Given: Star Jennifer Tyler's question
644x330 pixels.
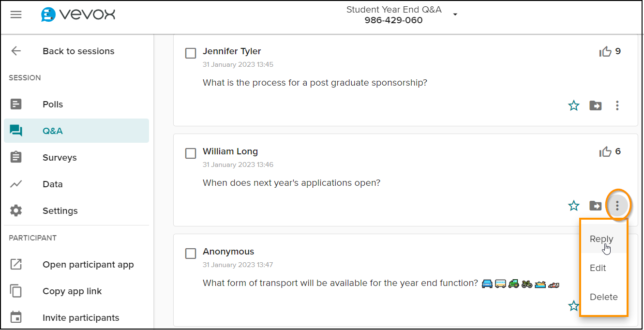Looking at the screenshot, I should (574, 105).
